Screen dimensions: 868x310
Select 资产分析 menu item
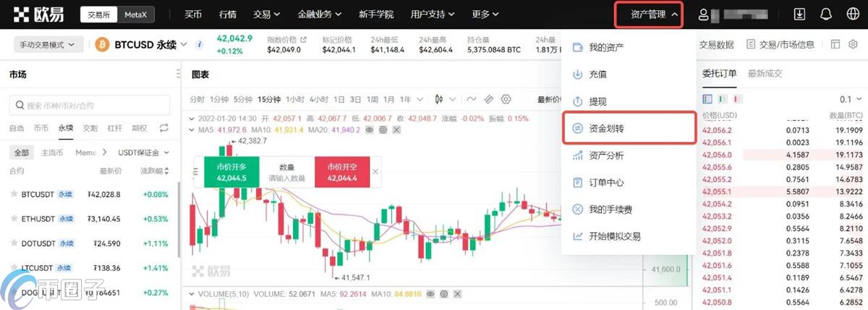[629, 155]
